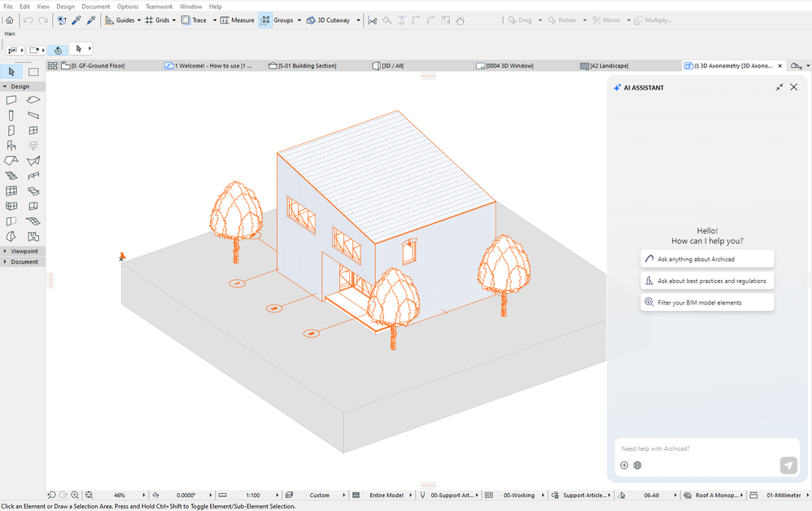
Task: Click the Pick Up Parameters eyedropper
Action: tap(76, 20)
